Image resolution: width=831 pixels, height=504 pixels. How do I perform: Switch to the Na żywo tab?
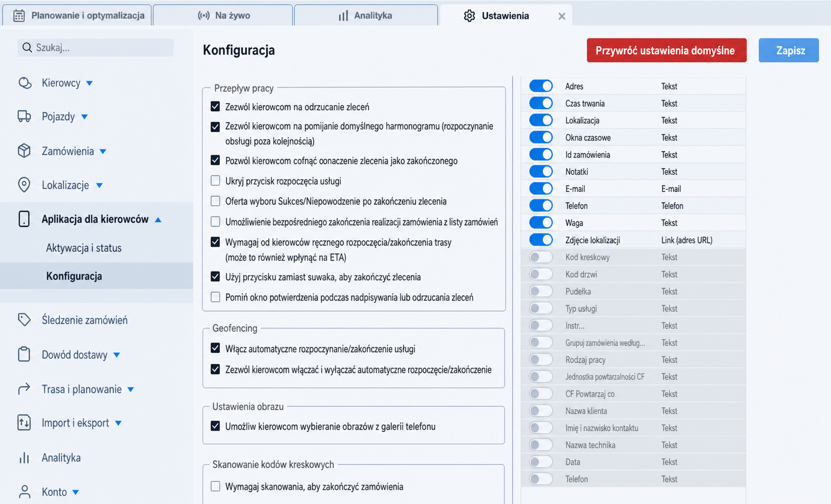(x=223, y=15)
